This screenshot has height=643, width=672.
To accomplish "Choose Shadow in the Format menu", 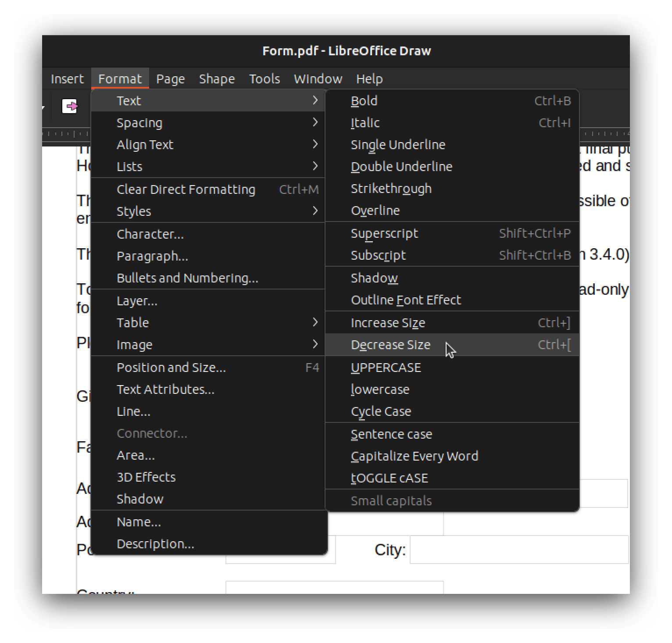I will pos(208,499).
